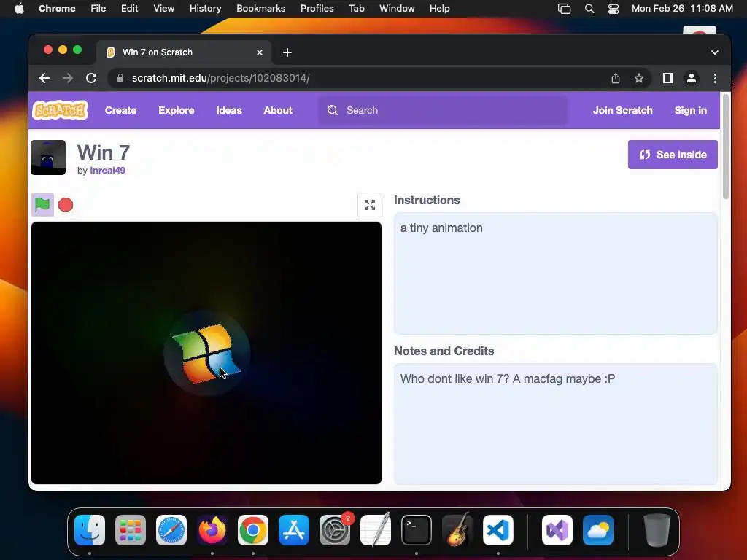Open Firefox from the Dock
Viewport: 747px width, 560px height.
[x=212, y=530]
